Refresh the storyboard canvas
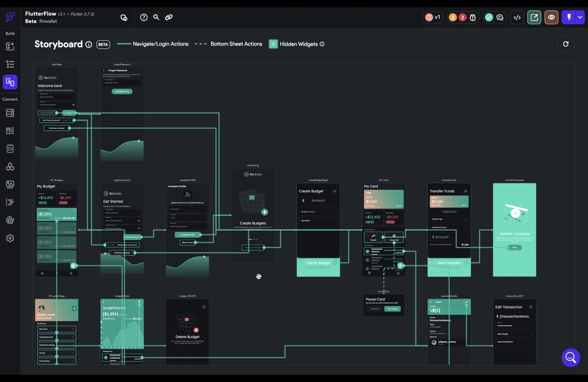 pos(566,44)
